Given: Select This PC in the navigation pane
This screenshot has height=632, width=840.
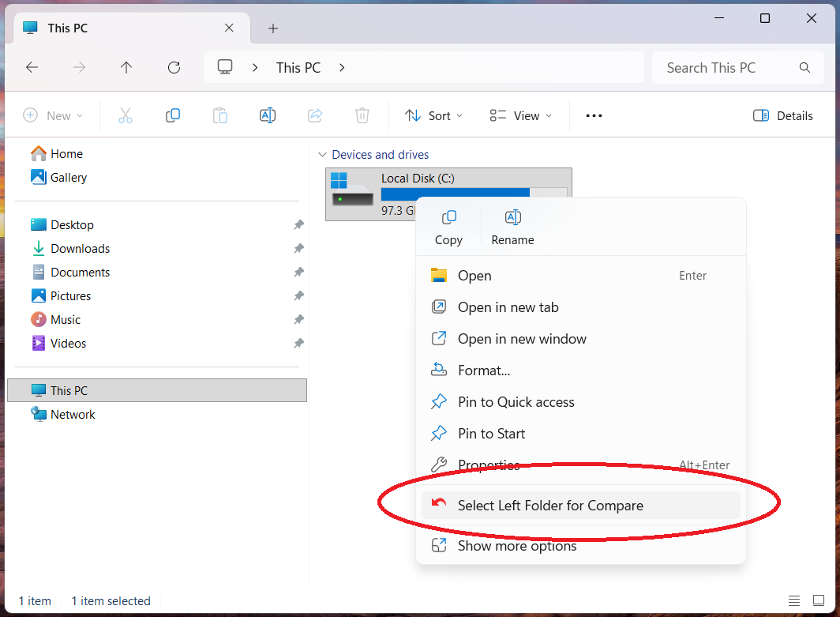Looking at the screenshot, I should [157, 390].
